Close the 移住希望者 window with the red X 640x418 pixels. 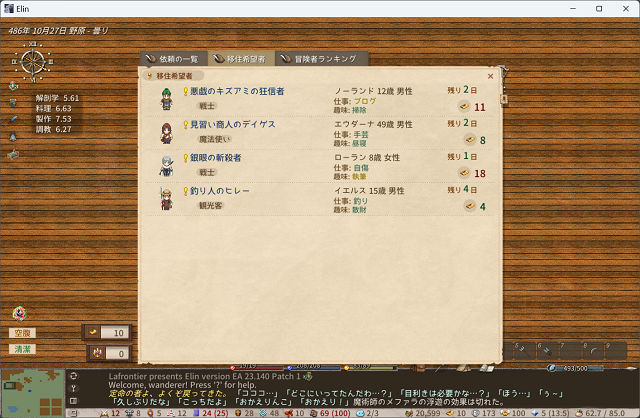(491, 76)
